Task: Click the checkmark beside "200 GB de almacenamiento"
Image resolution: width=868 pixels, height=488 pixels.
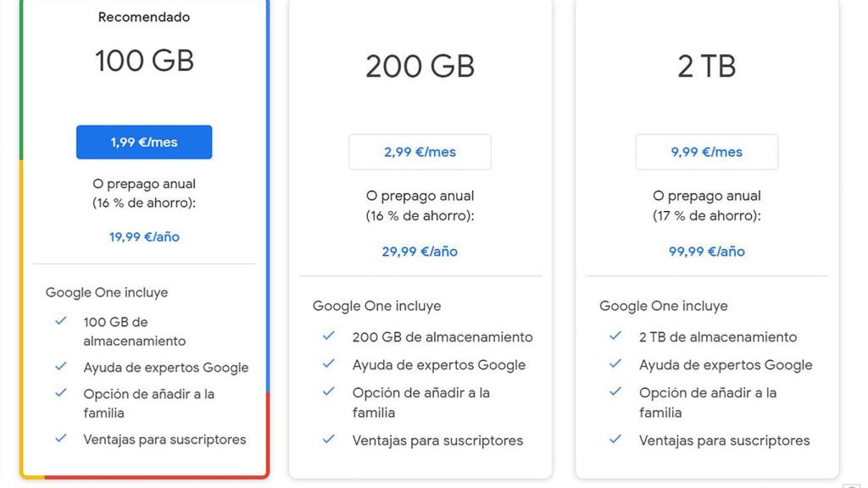Action: point(329,336)
